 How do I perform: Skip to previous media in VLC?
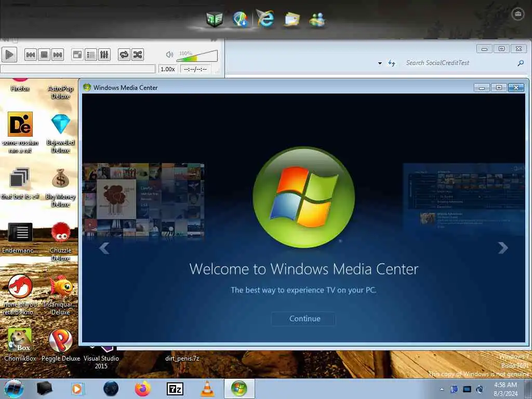coord(31,55)
